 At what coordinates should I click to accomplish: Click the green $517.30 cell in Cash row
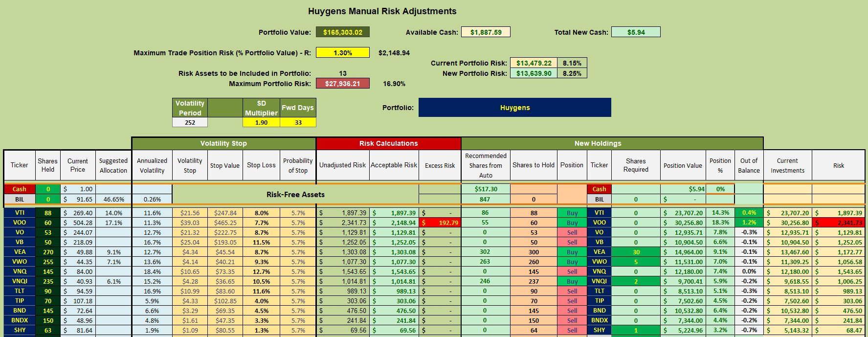(485, 189)
